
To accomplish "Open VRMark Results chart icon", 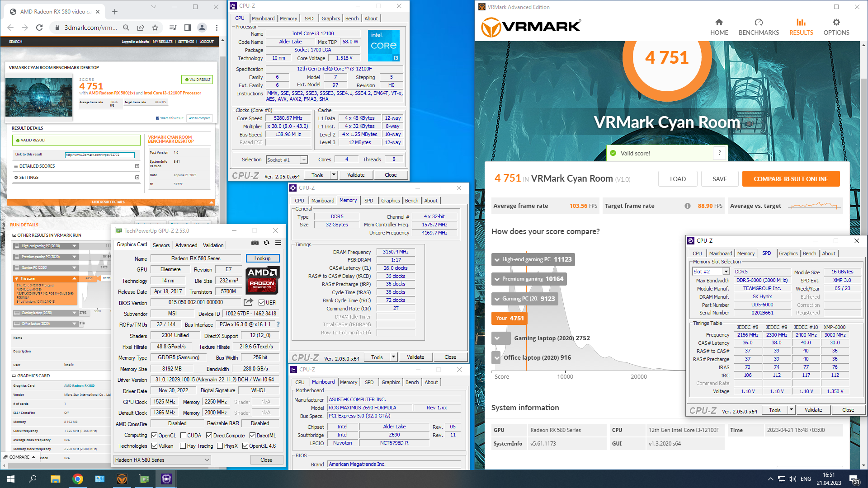I will (x=801, y=22).
